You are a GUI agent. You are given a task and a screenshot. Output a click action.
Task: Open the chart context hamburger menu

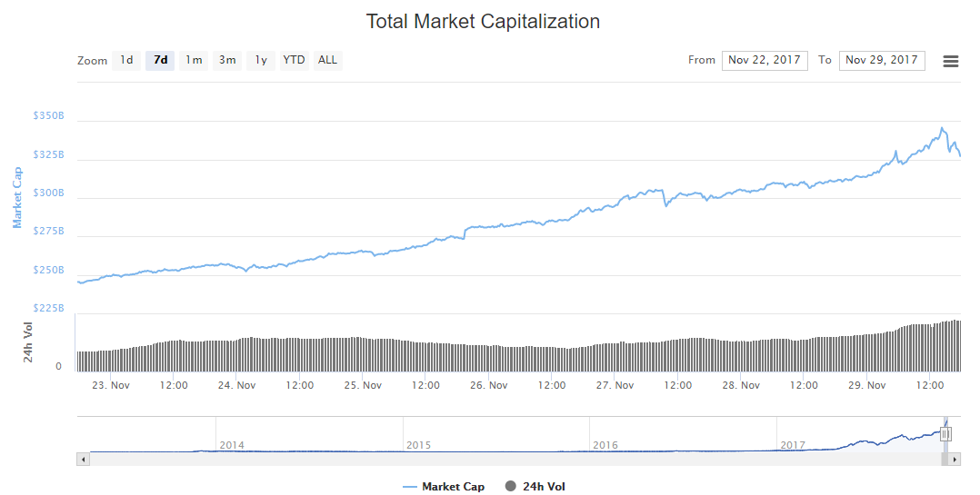[951, 61]
